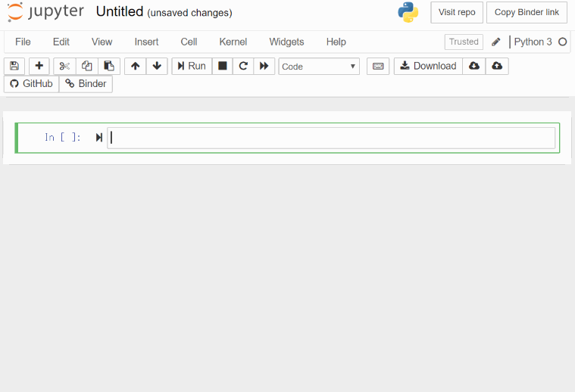Image resolution: width=575 pixels, height=392 pixels.
Task: Copy the selected cell using toolbar icon
Action: (86, 66)
